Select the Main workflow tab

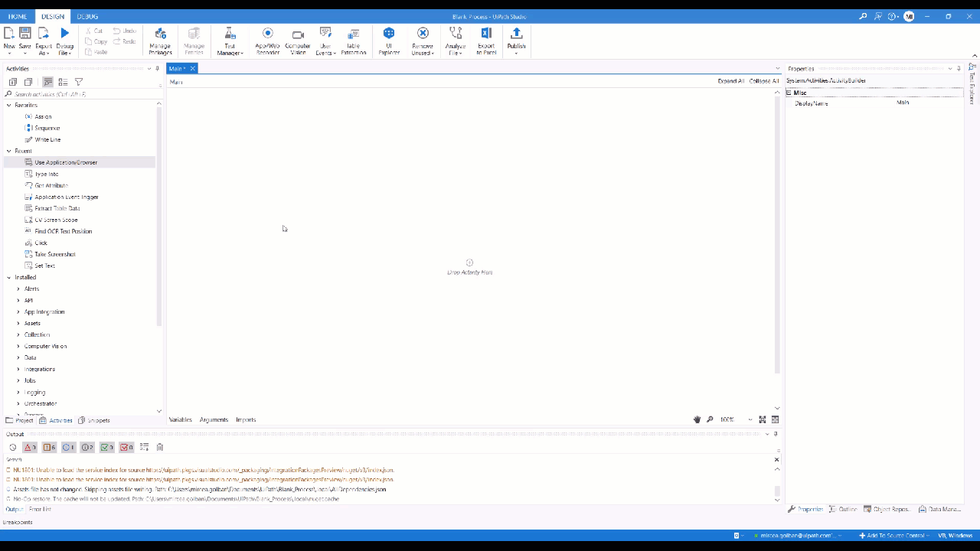point(178,68)
